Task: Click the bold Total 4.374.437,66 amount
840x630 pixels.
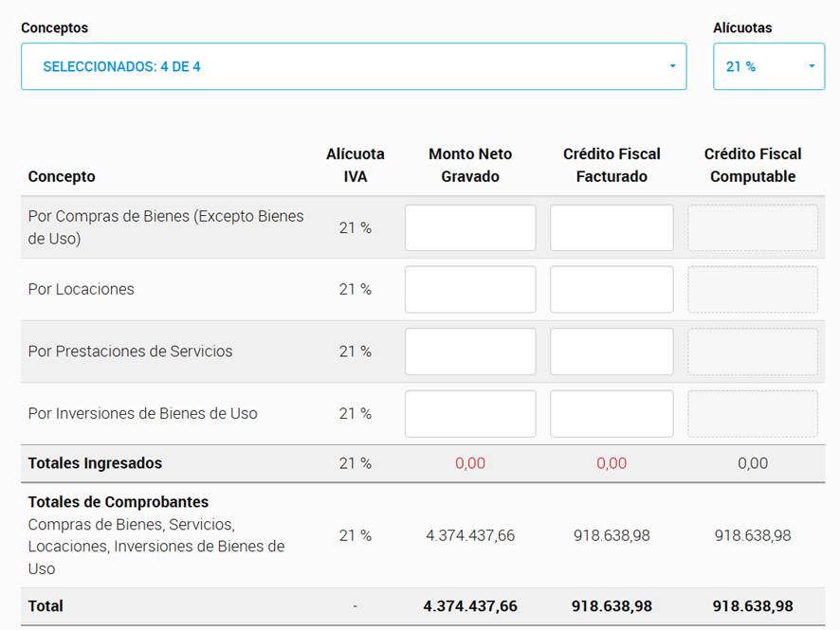Action: coord(470,606)
